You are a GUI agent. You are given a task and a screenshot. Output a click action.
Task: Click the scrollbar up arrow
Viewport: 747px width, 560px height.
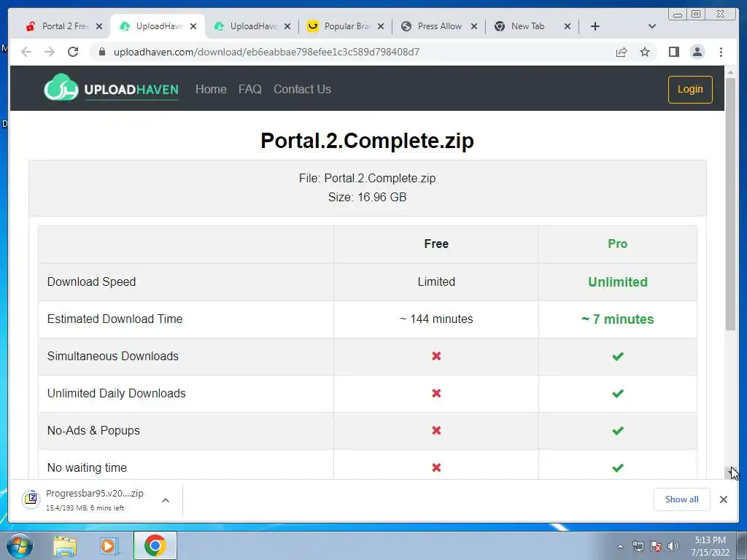[730, 72]
